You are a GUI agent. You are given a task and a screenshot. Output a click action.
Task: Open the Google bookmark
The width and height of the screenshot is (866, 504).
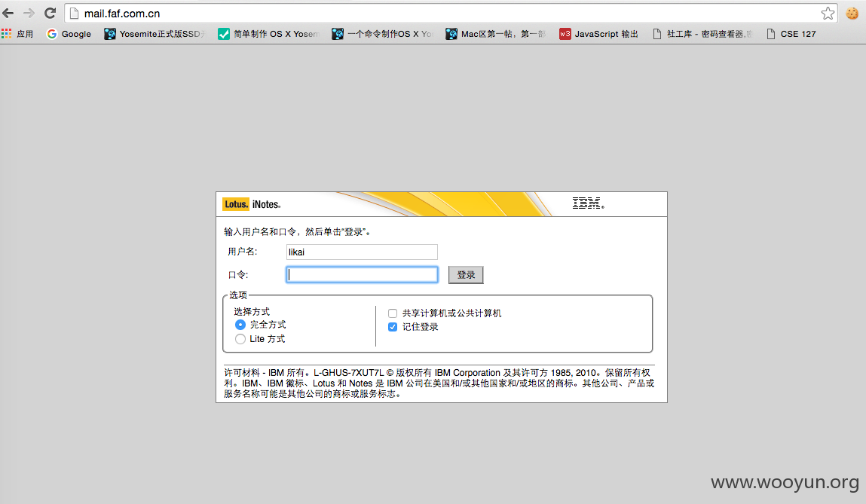coord(69,34)
